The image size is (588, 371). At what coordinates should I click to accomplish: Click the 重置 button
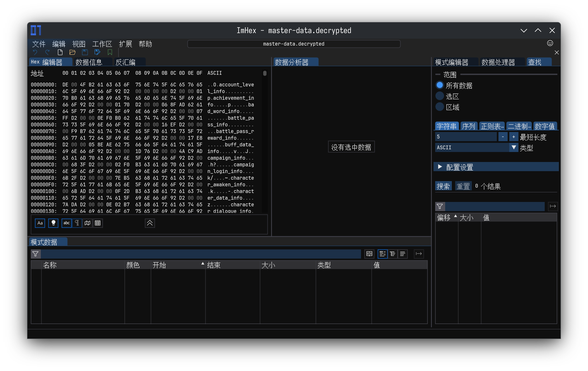(x=463, y=186)
